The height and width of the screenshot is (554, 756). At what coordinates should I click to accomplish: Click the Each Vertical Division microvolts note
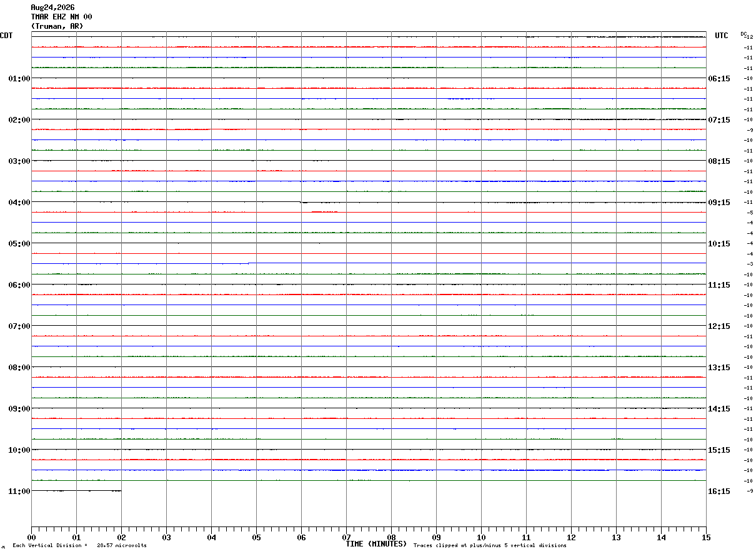(79, 546)
